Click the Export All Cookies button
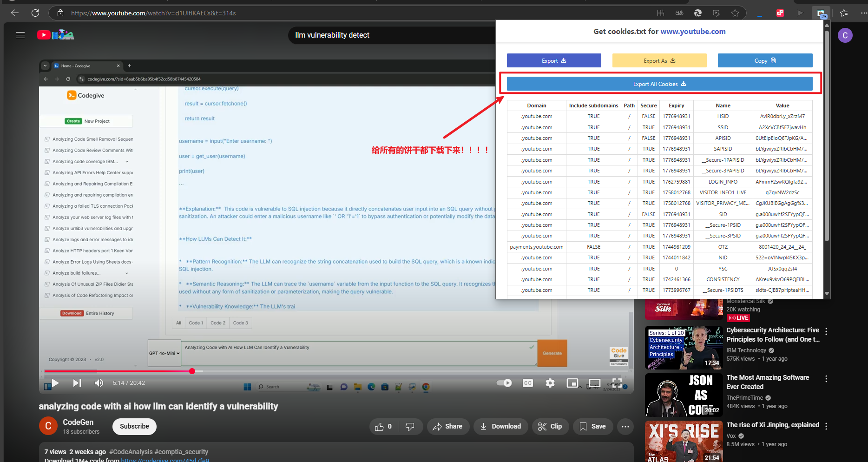 click(659, 84)
